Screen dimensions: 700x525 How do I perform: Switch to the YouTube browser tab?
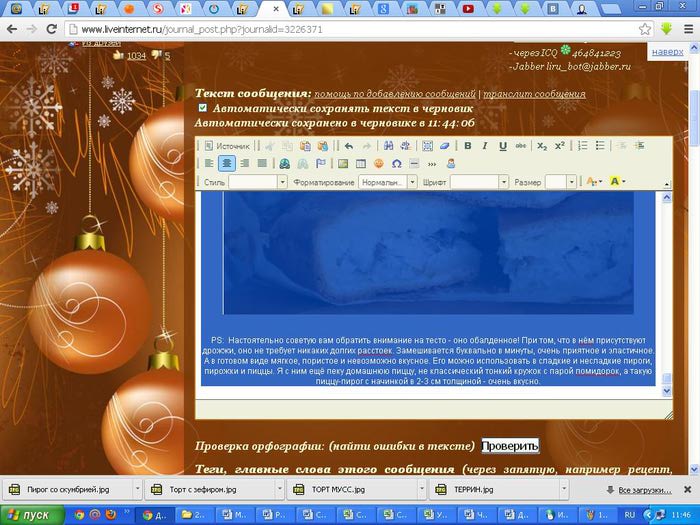[x=468, y=8]
